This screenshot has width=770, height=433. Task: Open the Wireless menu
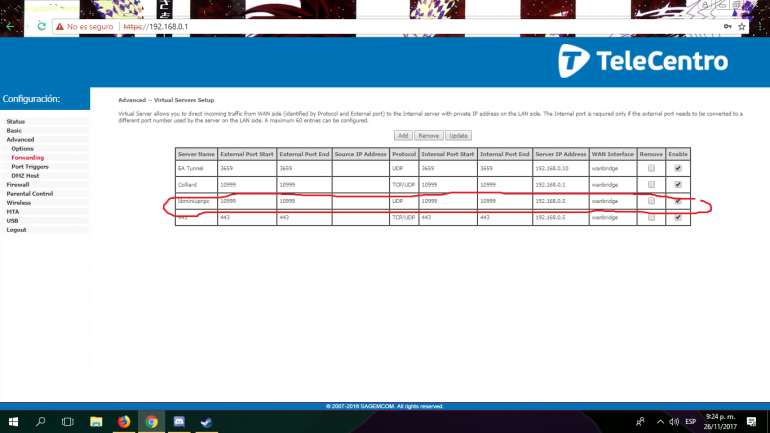pyautogui.click(x=18, y=203)
